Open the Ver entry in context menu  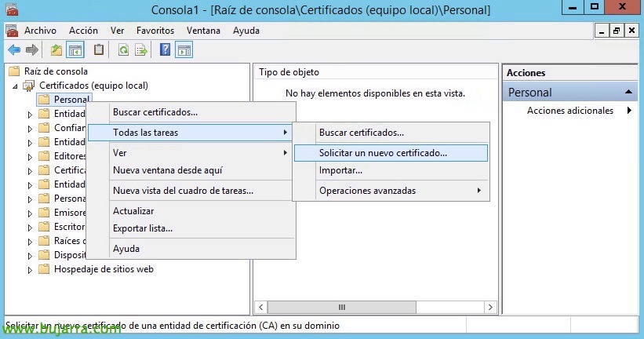click(191, 153)
